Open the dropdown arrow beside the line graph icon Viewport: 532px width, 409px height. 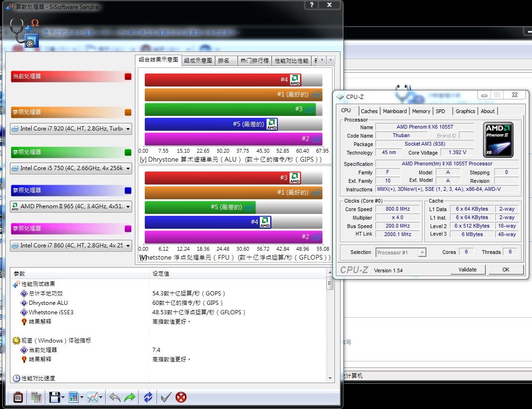pos(101,398)
